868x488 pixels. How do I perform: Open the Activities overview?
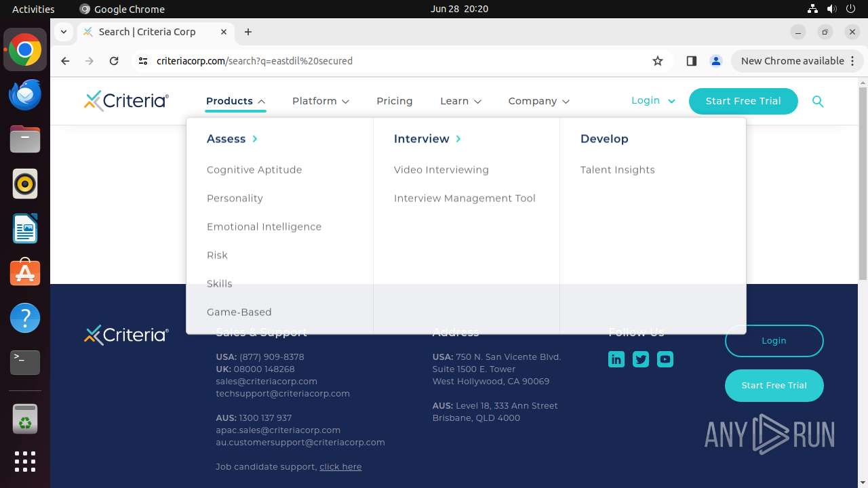coord(33,9)
